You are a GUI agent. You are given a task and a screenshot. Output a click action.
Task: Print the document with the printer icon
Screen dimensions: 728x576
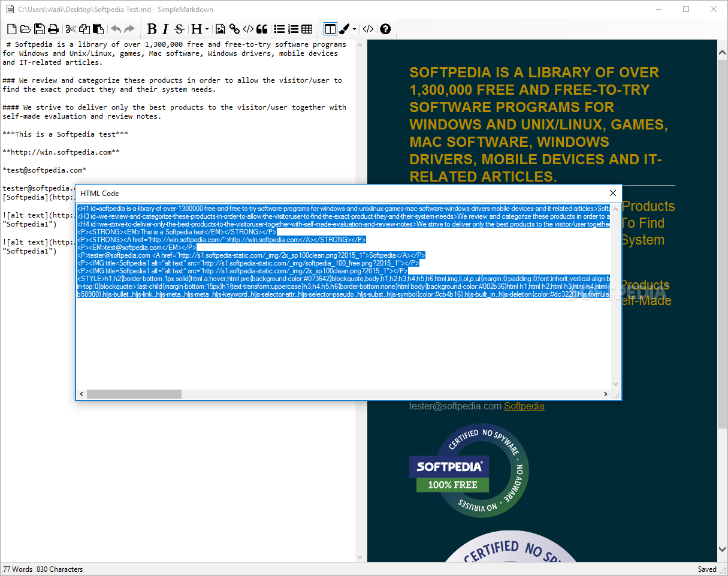click(x=53, y=29)
